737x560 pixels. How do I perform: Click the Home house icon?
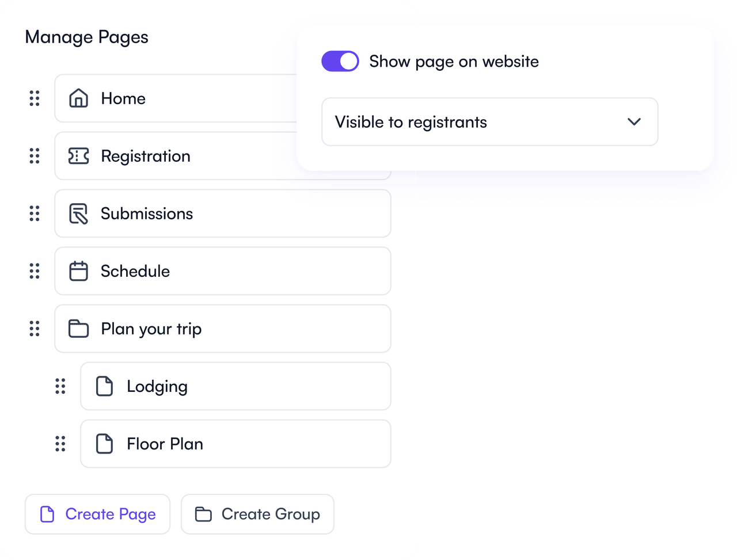(x=78, y=98)
